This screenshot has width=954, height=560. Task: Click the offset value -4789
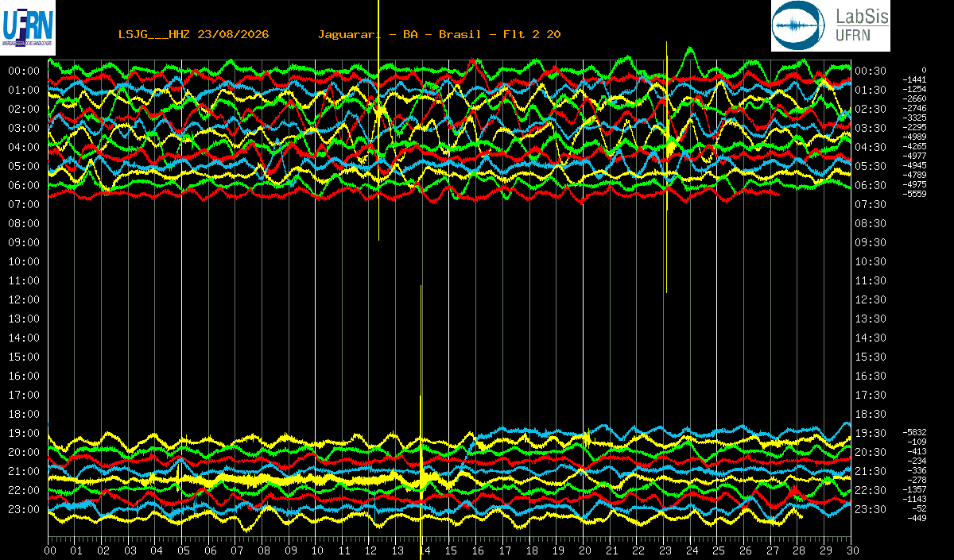point(915,175)
